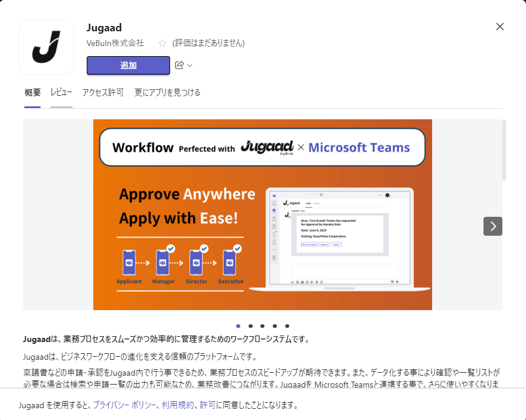Image resolution: width=526 pixels, height=420 pixels.
Task: Open the 利用規約 link
Action: pos(178,405)
